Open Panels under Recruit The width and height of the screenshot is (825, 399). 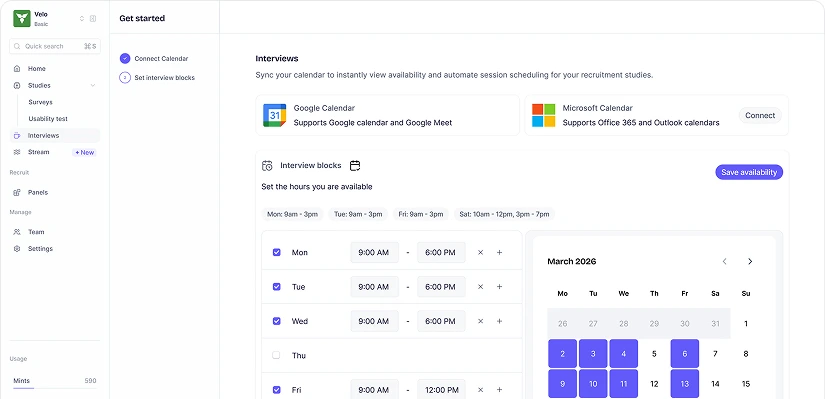coord(55,193)
